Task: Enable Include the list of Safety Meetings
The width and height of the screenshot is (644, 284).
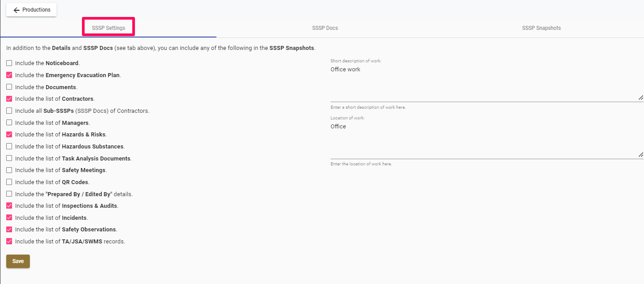Action: click(9, 170)
